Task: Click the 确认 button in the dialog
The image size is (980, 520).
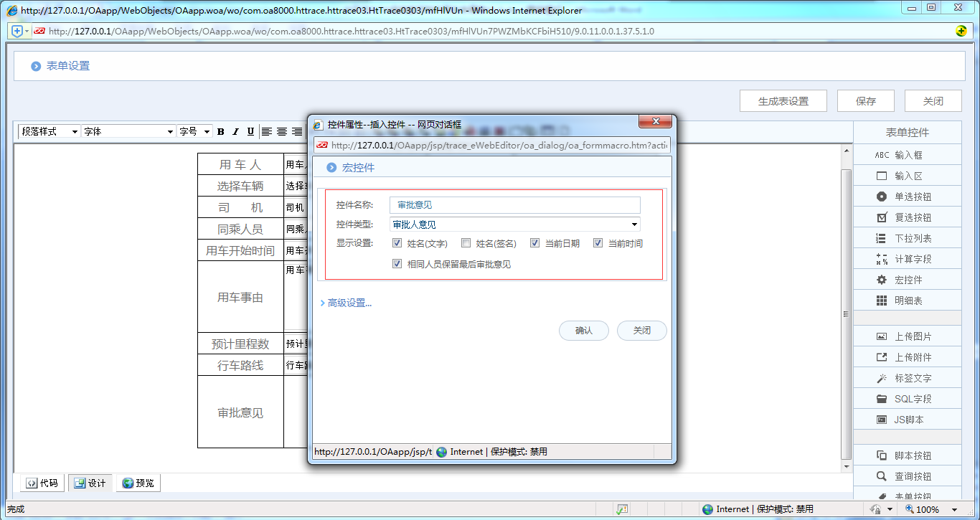Action: [x=583, y=331]
